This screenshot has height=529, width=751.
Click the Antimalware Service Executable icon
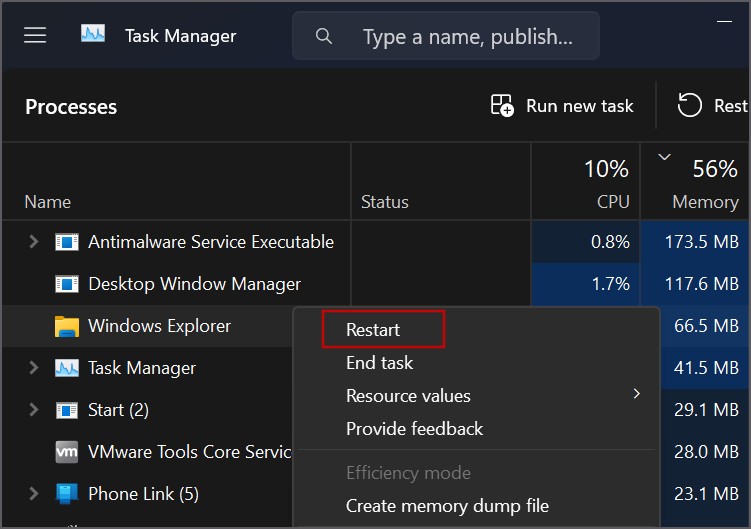coord(67,242)
